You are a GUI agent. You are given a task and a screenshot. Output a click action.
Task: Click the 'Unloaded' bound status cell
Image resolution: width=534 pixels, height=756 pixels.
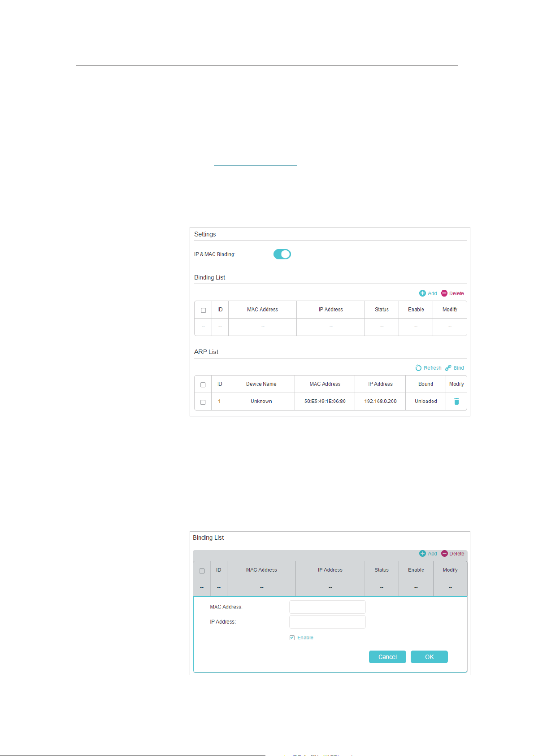(x=425, y=402)
